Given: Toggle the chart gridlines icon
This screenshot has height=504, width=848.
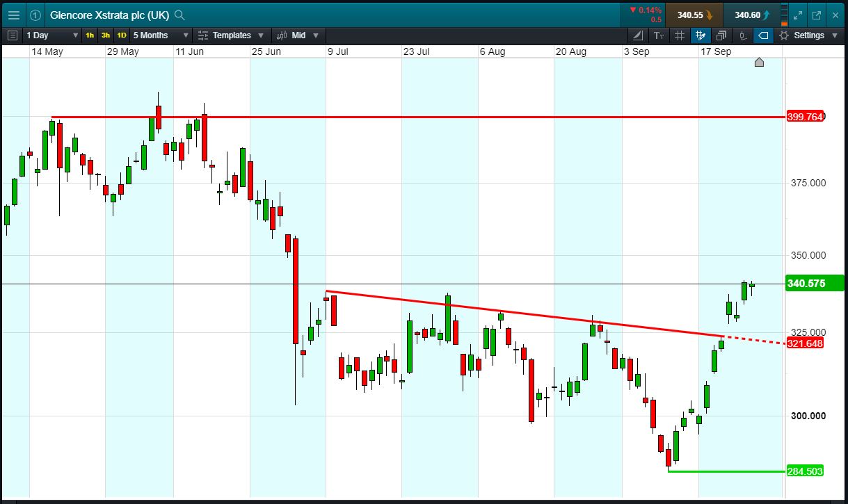Looking at the screenshot, I should tap(680, 35).
